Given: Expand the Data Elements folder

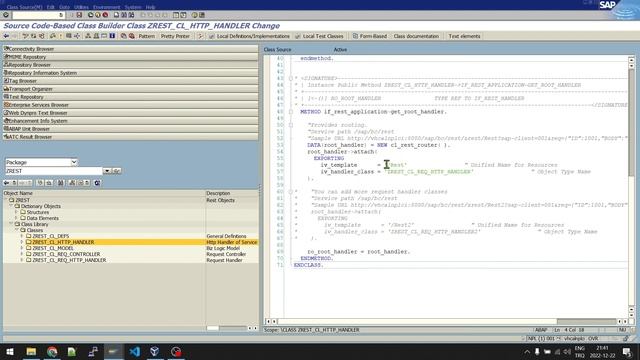Looking at the screenshot, I should click(17, 218).
